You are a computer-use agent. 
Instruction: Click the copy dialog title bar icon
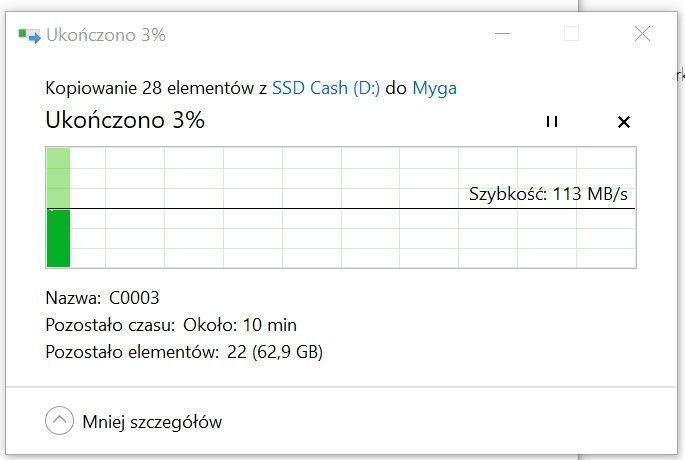pyautogui.click(x=29, y=35)
